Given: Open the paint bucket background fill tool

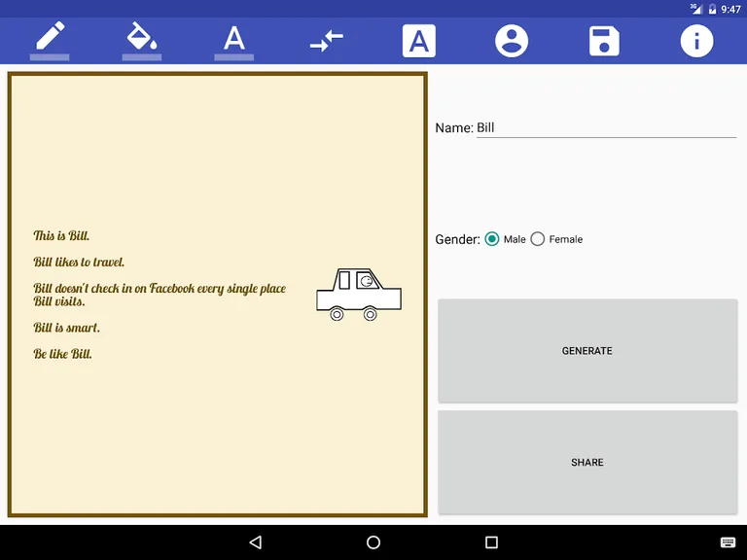Looking at the screenshot, I should (141, 37).
